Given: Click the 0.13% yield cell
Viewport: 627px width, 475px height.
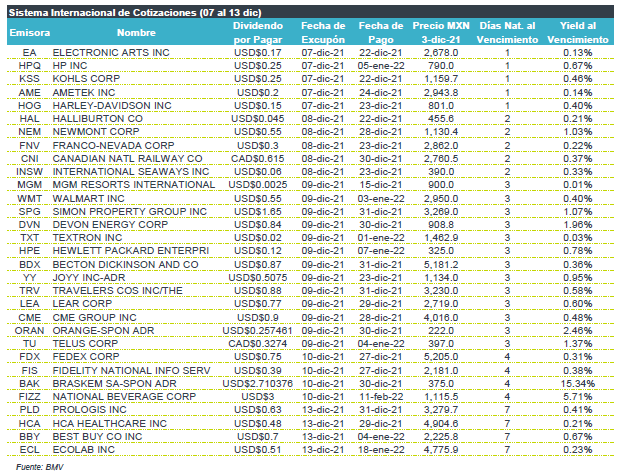Looking at the screenshot, I should tap(578, 53).
